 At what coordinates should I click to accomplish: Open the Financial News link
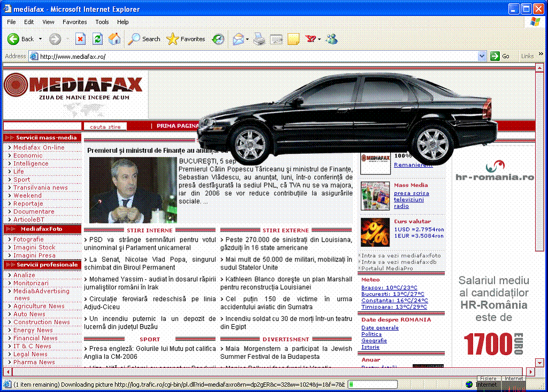pyautogui.click(x=36, y=338)
